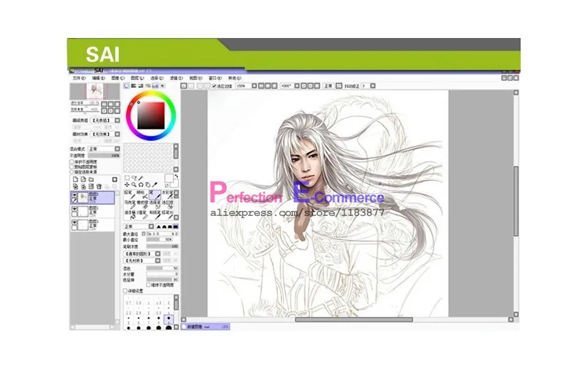The height and width of the screenshot is (368, 588).
Task: Open the 画纸质感 paper texture dropdown
Action: [105, 120]
